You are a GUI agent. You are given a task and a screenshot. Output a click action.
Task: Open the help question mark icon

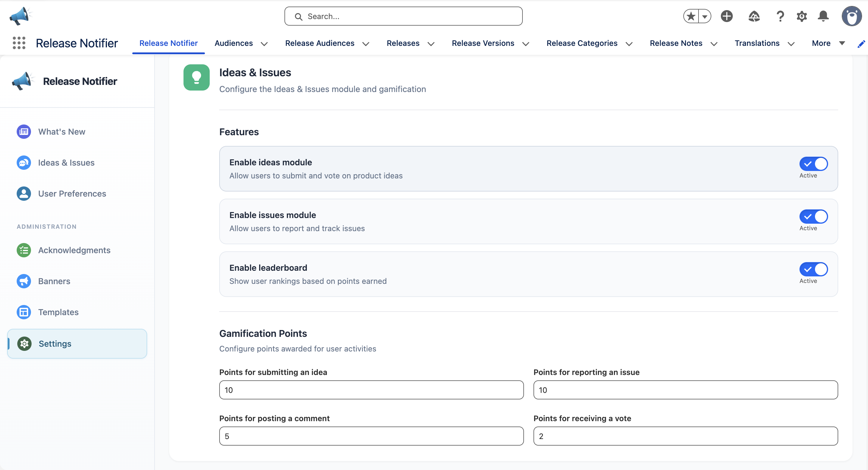coord(780,16)
